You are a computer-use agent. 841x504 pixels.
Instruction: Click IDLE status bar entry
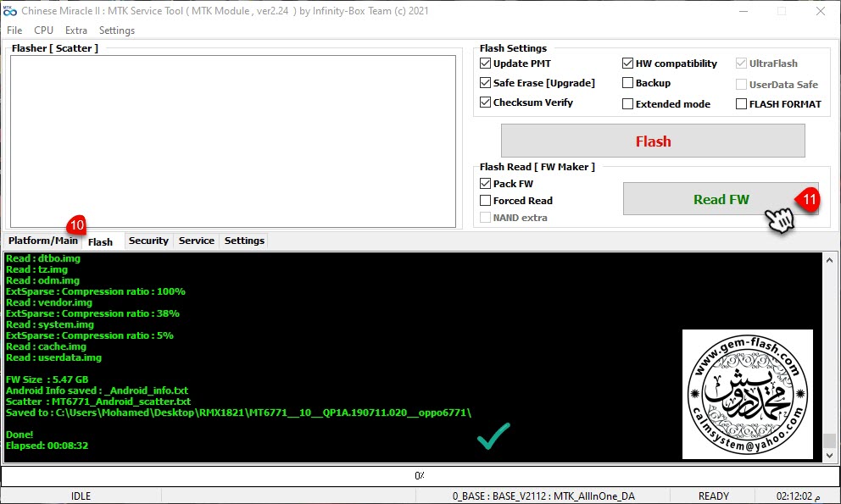81,496
